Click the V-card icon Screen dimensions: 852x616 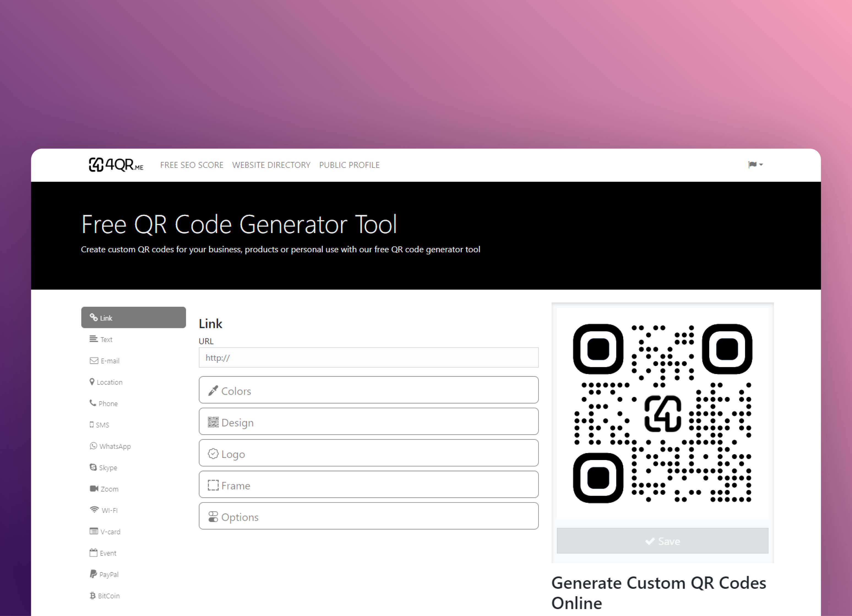pyautogui.click(x=94, y=531)
